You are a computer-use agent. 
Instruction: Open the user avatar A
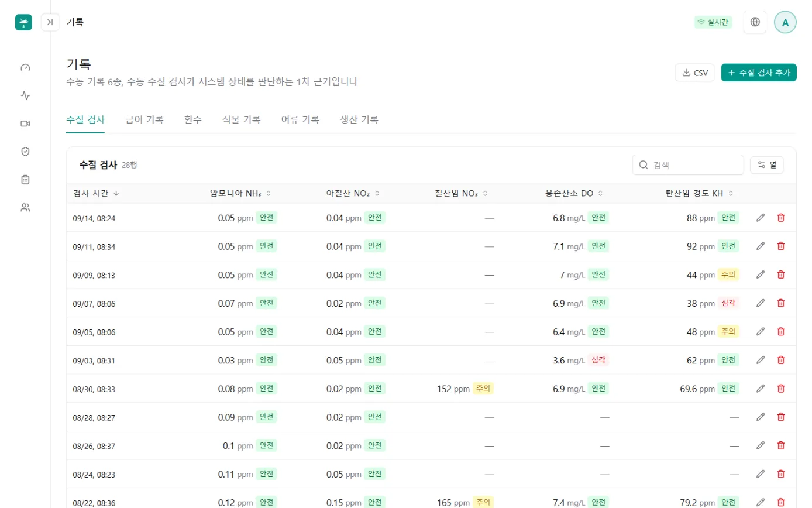(785, 22)
